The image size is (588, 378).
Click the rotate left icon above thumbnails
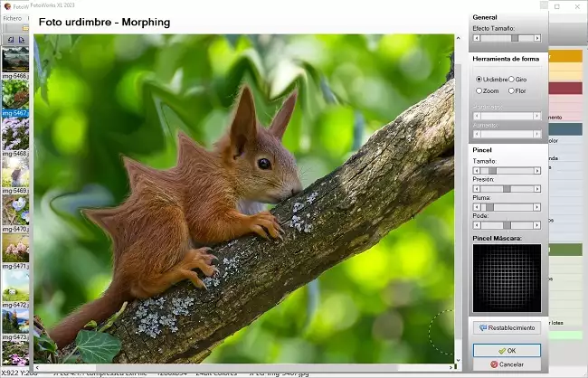[10, 40]
